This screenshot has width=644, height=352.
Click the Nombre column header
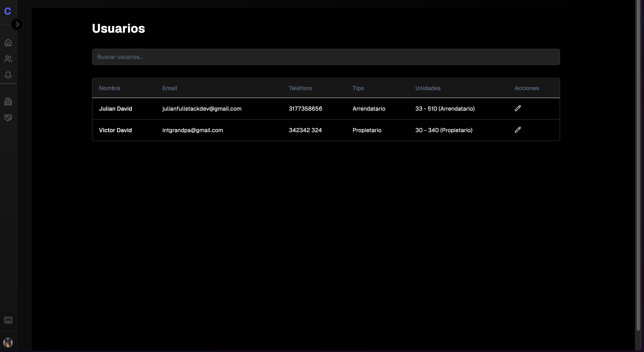click(110, 88)
